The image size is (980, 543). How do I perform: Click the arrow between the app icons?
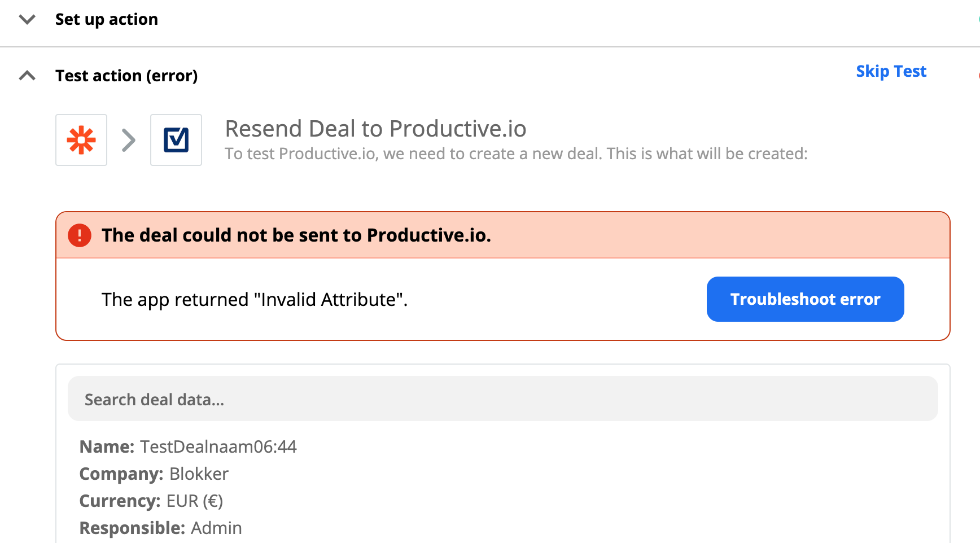tap(129, 140)
